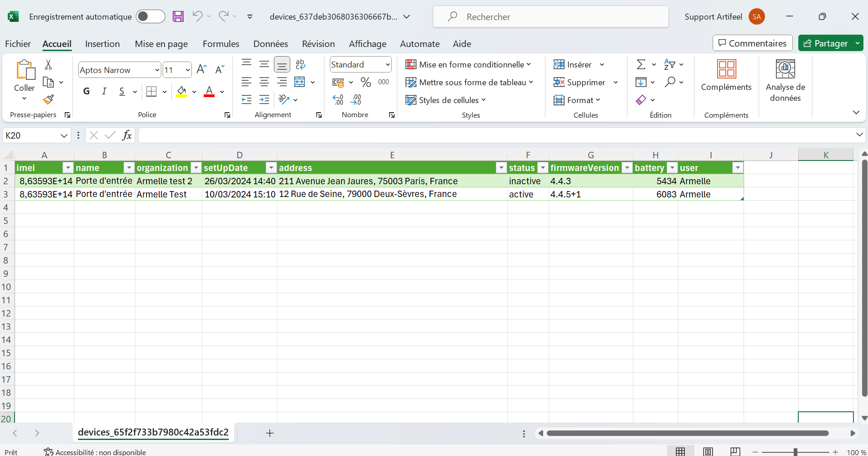The image size is (868, 456).
Task: Click the Partager button
Action: pos(825,43)
